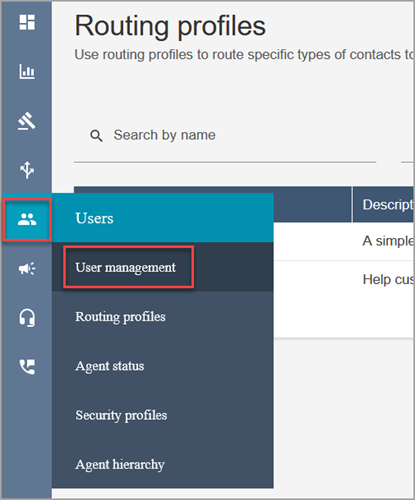Click the search magnifier icon
415x500 pixels.
tap(96, 136)
